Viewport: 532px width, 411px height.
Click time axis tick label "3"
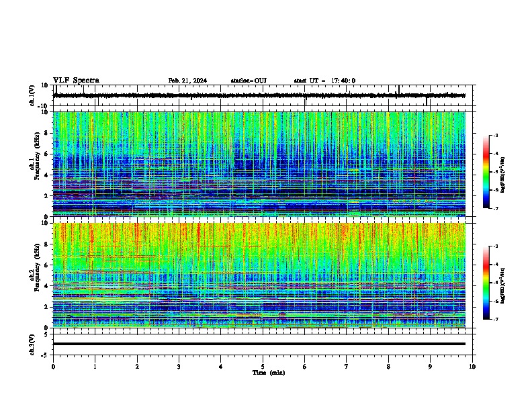[179, 367]
